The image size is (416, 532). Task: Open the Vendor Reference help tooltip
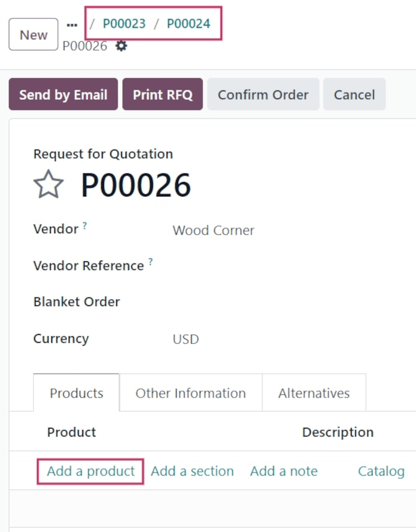tap(151, 262)
